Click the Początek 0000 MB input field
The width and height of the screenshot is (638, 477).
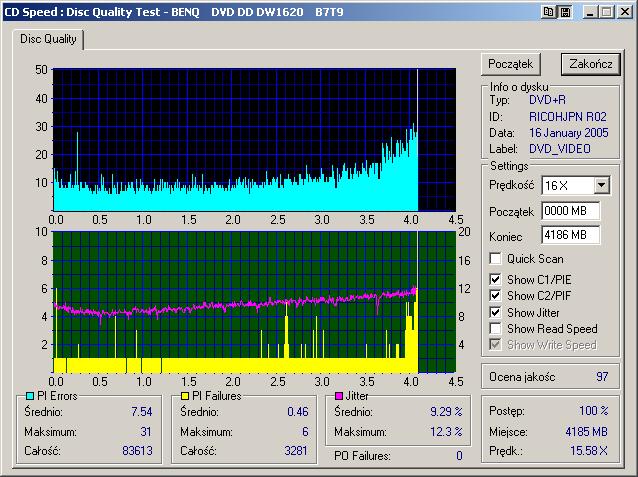[571, 211]
